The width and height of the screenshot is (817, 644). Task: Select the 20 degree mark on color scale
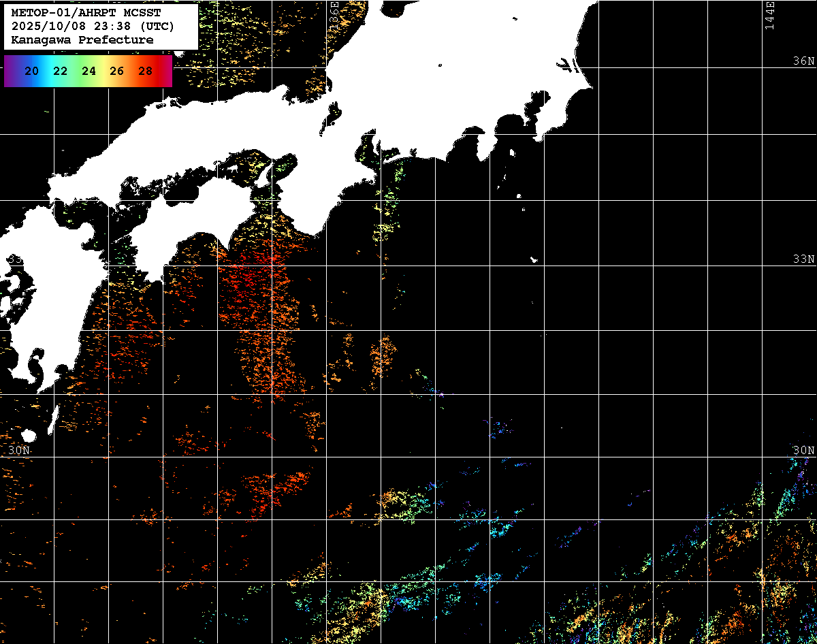(31, 71)
